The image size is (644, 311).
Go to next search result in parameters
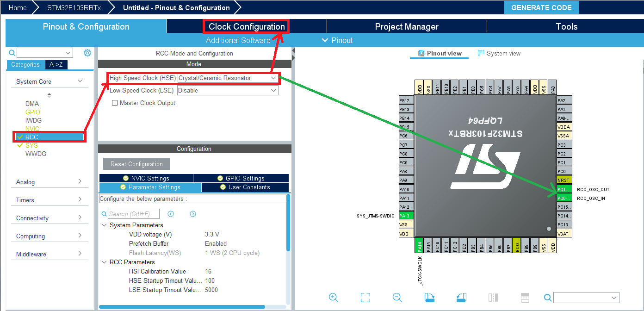[193, 214]
